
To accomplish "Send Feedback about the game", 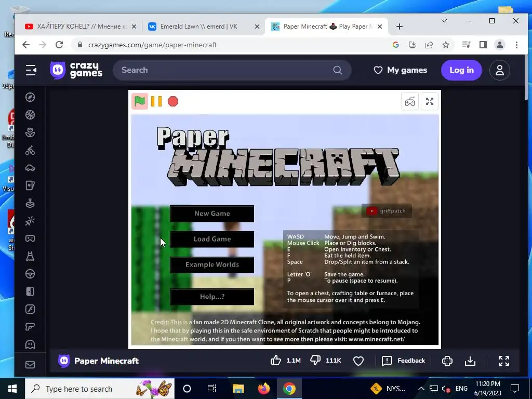I will coord(403,361).
